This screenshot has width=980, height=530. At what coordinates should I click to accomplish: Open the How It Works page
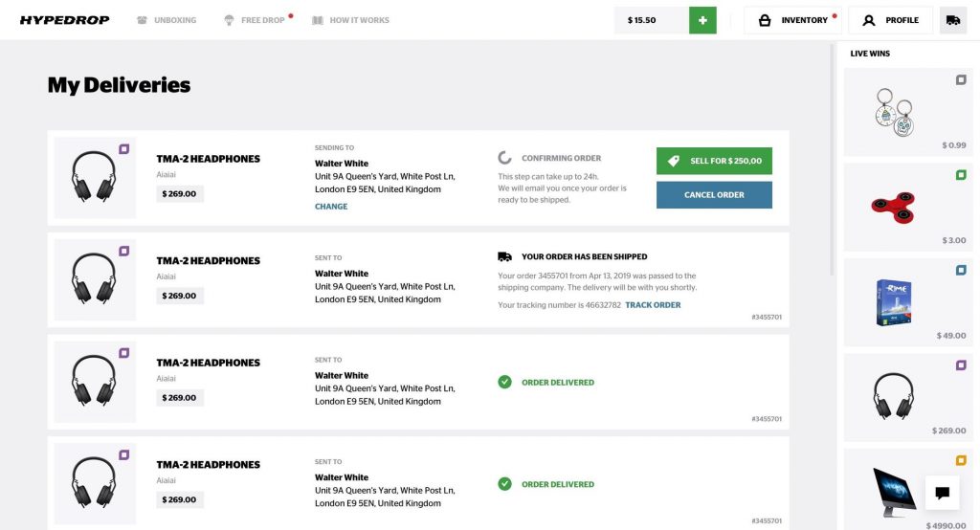point(350,20)
